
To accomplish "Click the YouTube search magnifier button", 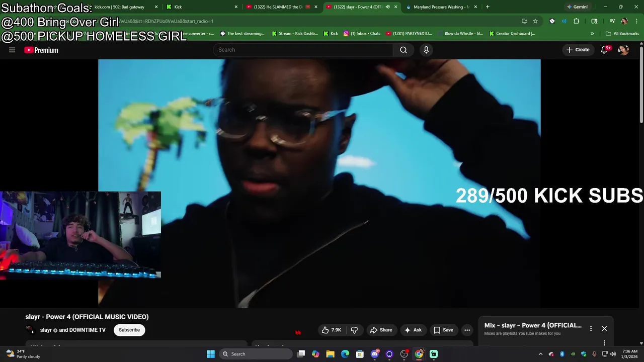I will (403, 50).
